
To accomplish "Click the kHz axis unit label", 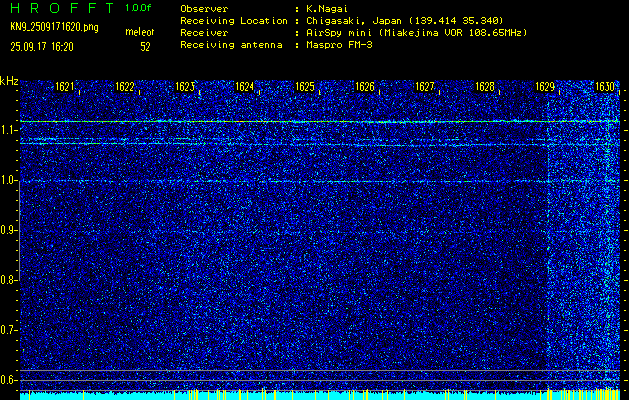I will pyautogui.click(x=9, y=81).
